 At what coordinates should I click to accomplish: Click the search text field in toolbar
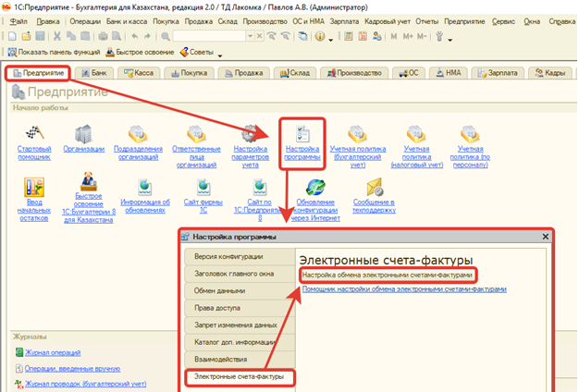[x=209, y=36]
